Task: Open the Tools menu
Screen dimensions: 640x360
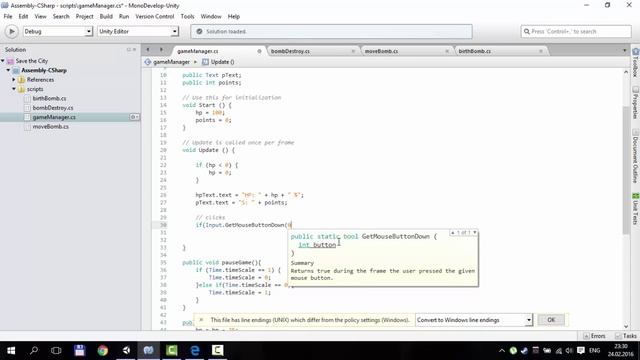Action: click(x=187, y=16)
